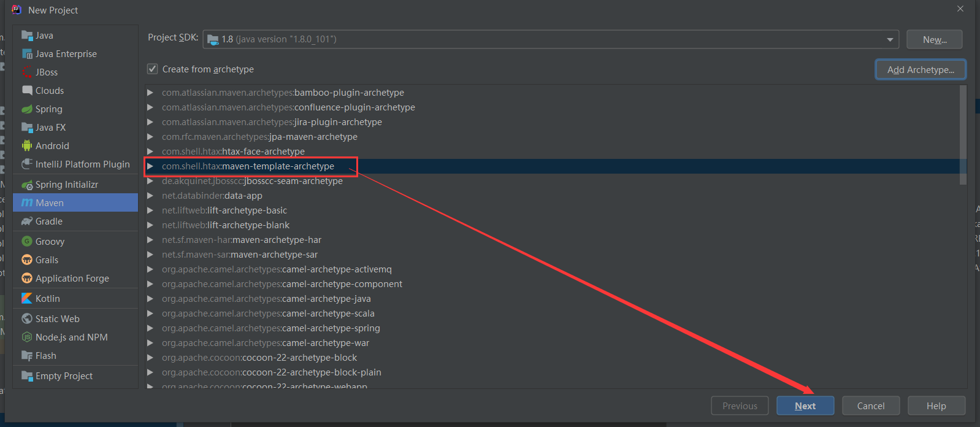Click the Grails icon
The image size is (980, 427).
tap(27, 260)
